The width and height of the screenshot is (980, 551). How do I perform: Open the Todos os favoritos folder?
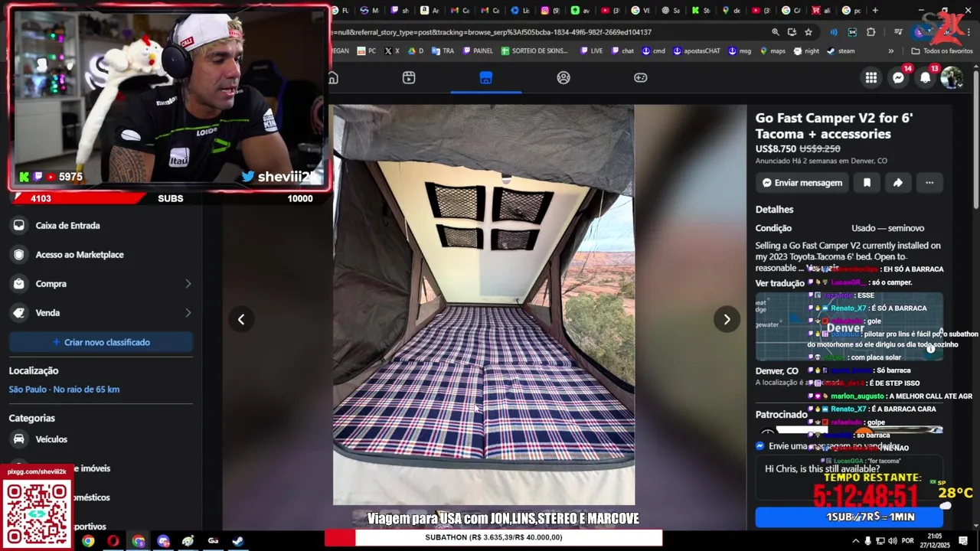pyautogui.click(x=942, y=51)
